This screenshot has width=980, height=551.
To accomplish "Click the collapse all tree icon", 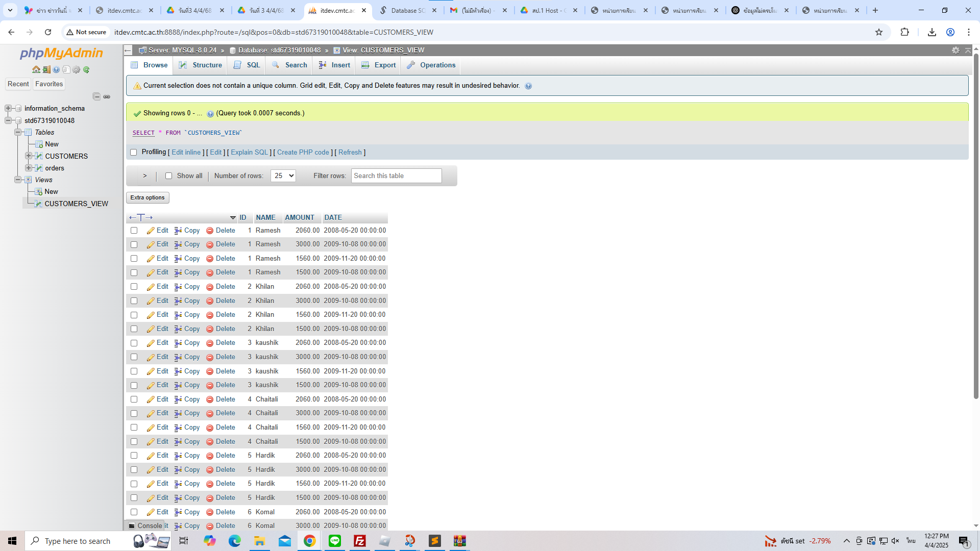I will pos(96,96).
